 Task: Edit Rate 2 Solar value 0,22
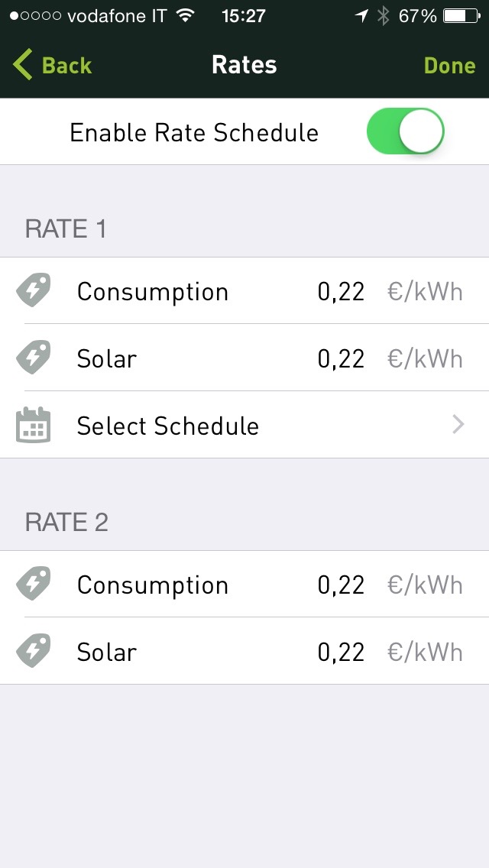click(x=341, y=652)
